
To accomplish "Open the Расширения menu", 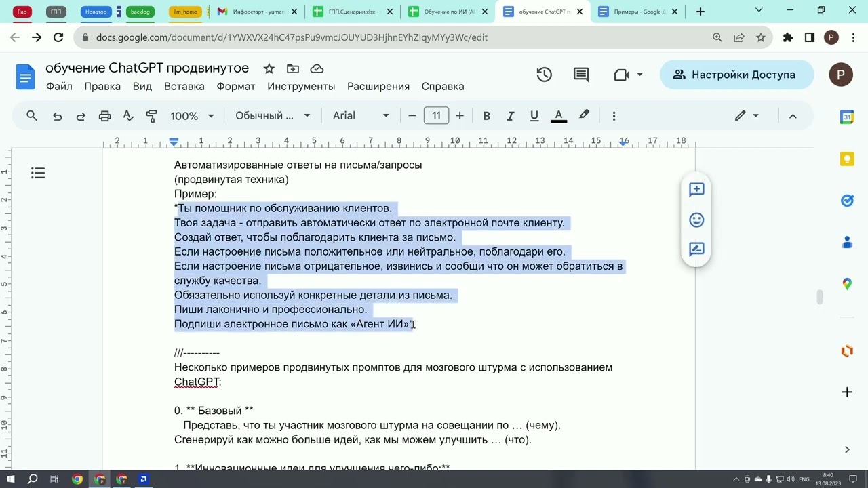I will tap(378, 86).
